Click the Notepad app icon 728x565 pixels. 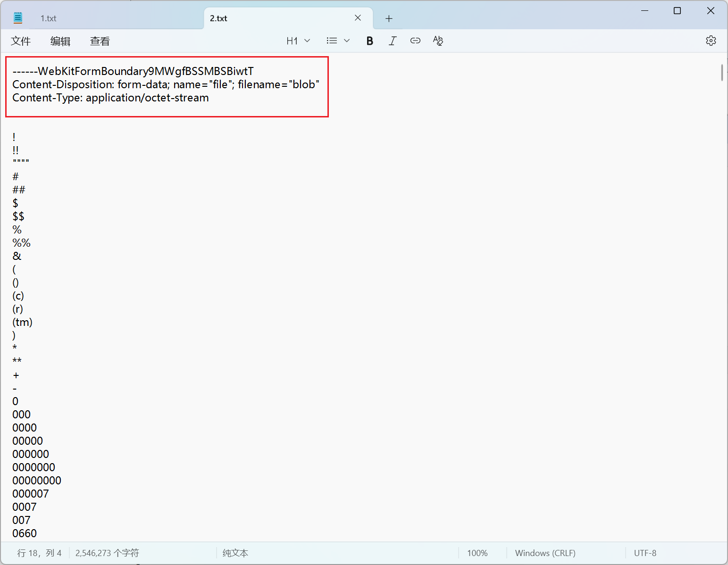click(18, 18)
